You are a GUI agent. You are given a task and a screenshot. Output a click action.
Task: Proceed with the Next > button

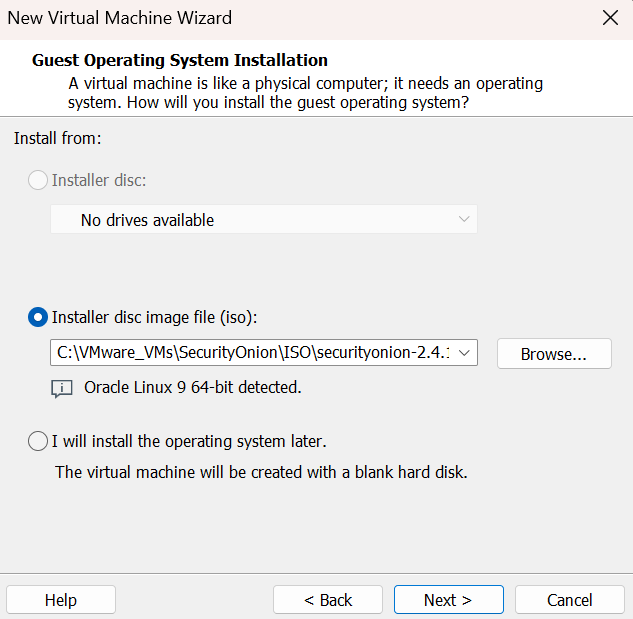(447, 600)
